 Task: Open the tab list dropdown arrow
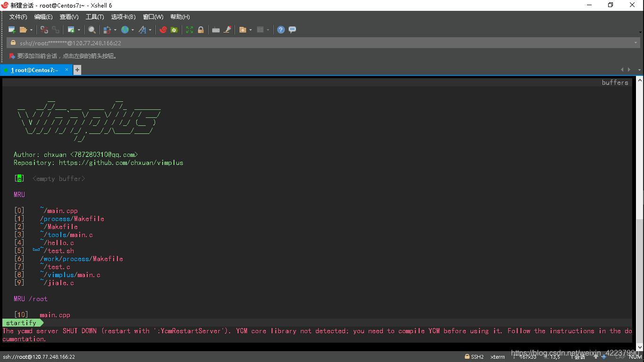pyautogui.click(x=640, y=70)
